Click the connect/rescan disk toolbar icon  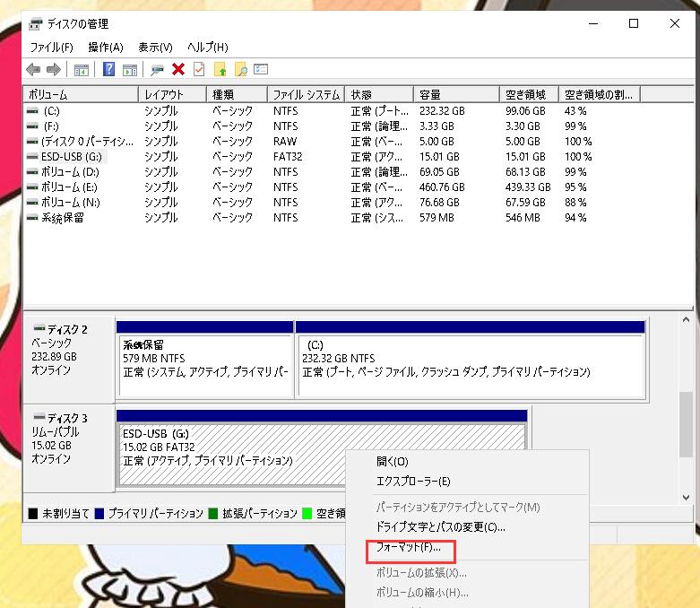coord(157,70)
